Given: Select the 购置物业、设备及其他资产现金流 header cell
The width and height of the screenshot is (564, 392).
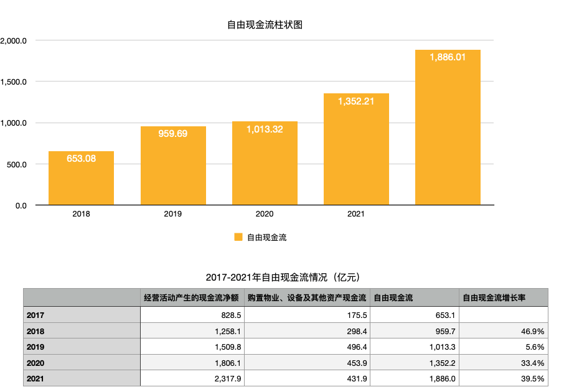Looking at the screenshot, I should (x=306, y=298).
